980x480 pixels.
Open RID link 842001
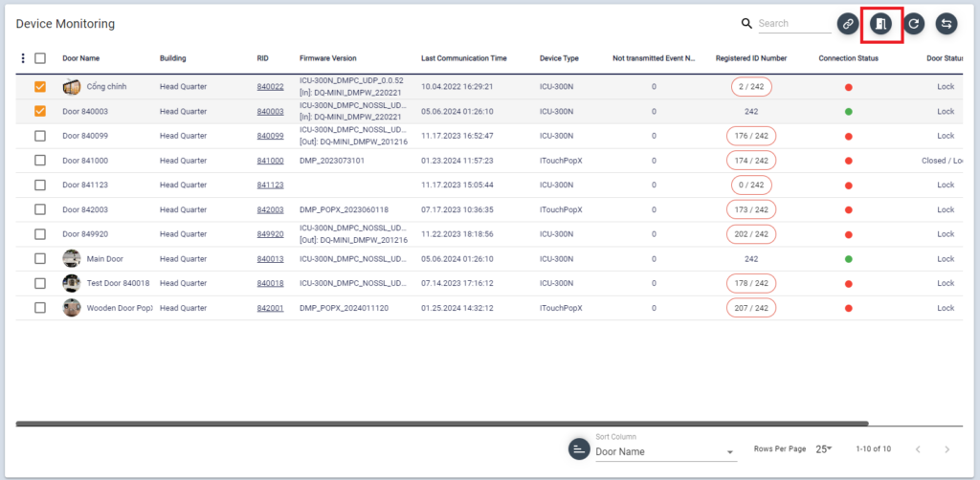pyautogui.click(x=270, y=308)
